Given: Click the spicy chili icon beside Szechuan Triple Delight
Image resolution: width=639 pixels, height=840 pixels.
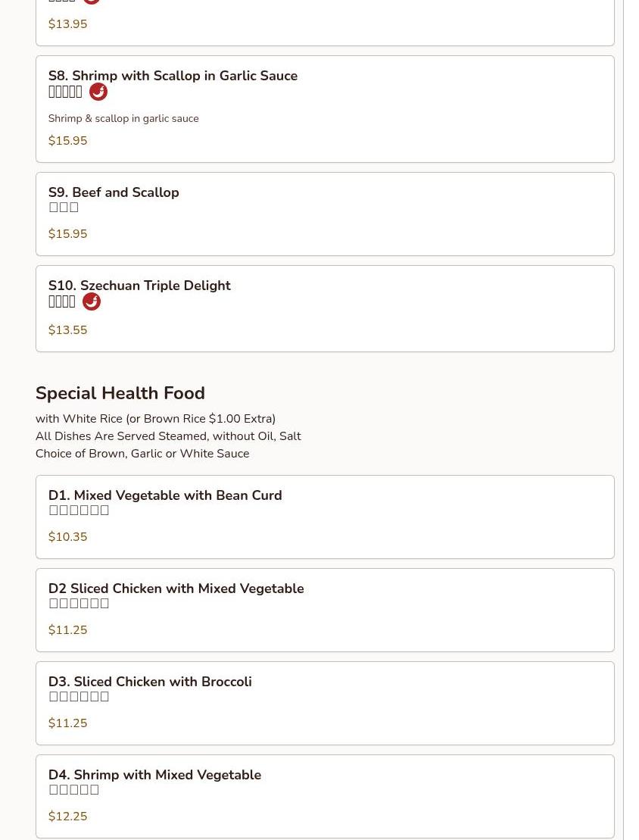Looking at the screenshot, I should click(92, 301).
